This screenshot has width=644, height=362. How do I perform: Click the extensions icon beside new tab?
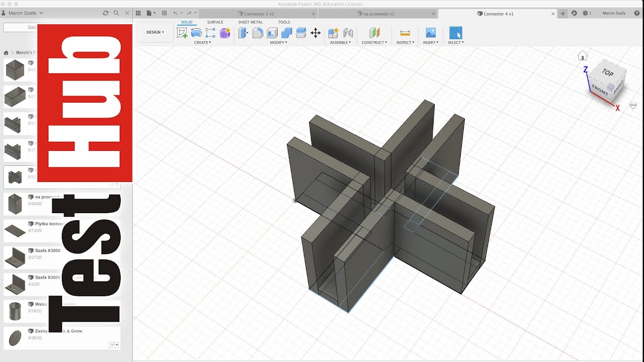(x=574, y=14)
